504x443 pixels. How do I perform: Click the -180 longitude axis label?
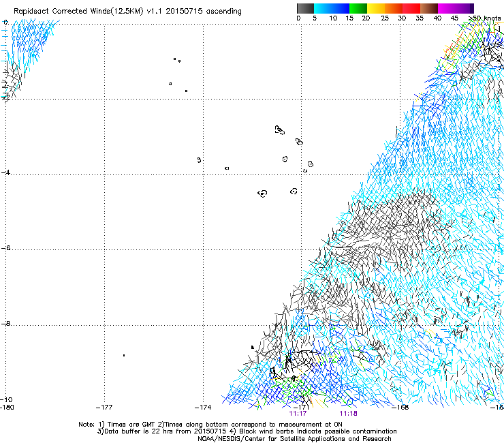7,408
